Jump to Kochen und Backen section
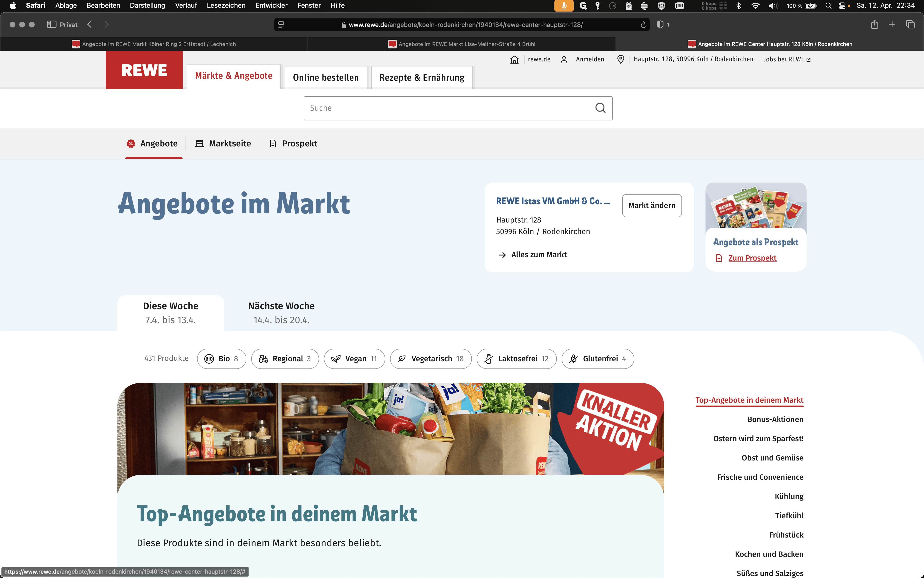The image size is (924, 578). (x=769, y=554)
